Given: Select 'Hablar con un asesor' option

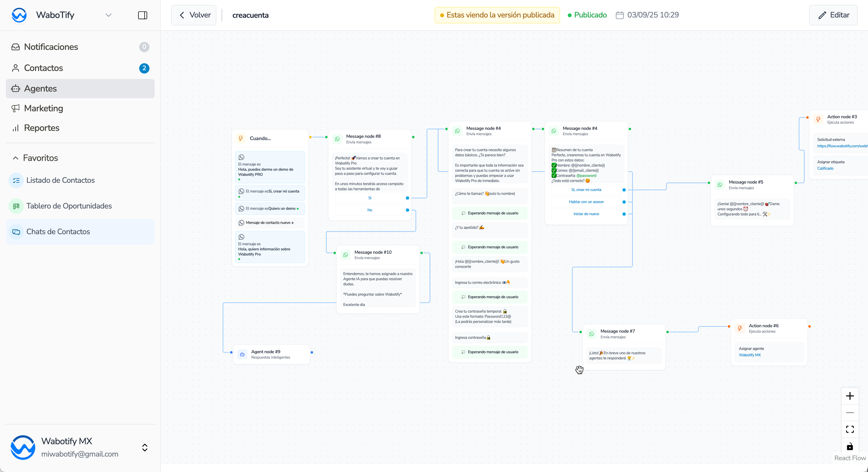Looking at the screenshot, I should tap(586, 202).
